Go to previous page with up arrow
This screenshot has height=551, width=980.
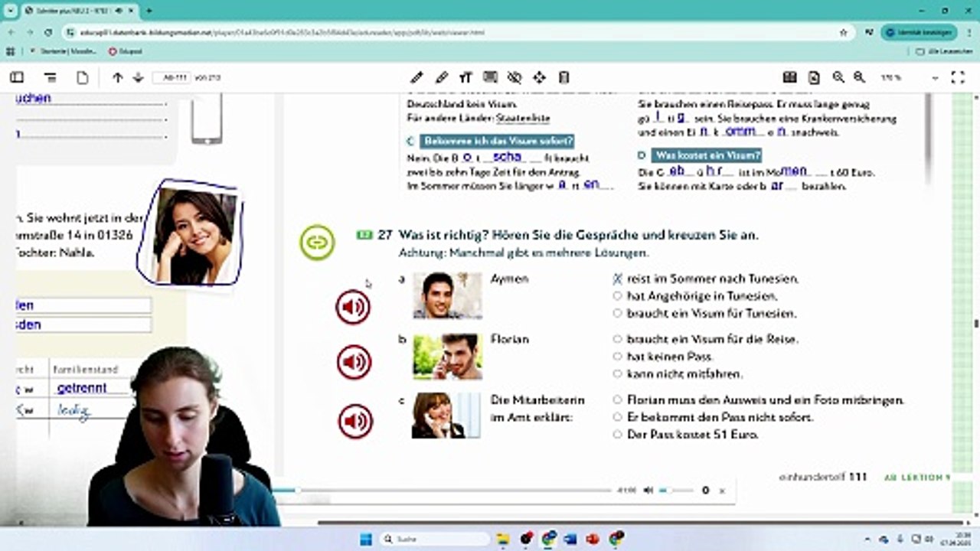pos(117,77)
